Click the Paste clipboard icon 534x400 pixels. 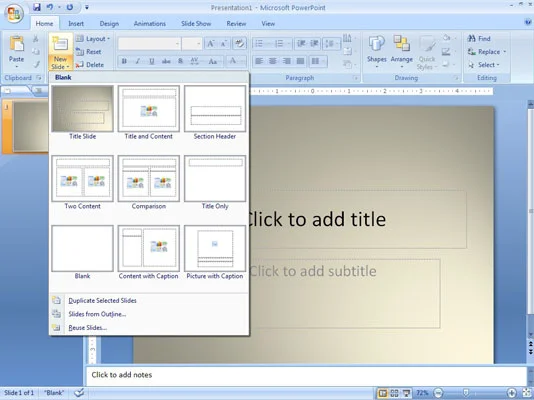16,44
